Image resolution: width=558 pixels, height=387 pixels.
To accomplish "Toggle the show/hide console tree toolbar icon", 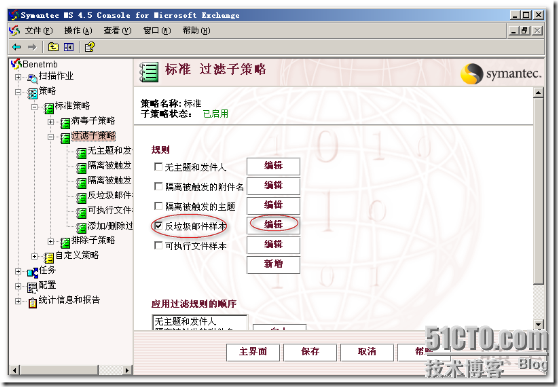I will [69, 47].
